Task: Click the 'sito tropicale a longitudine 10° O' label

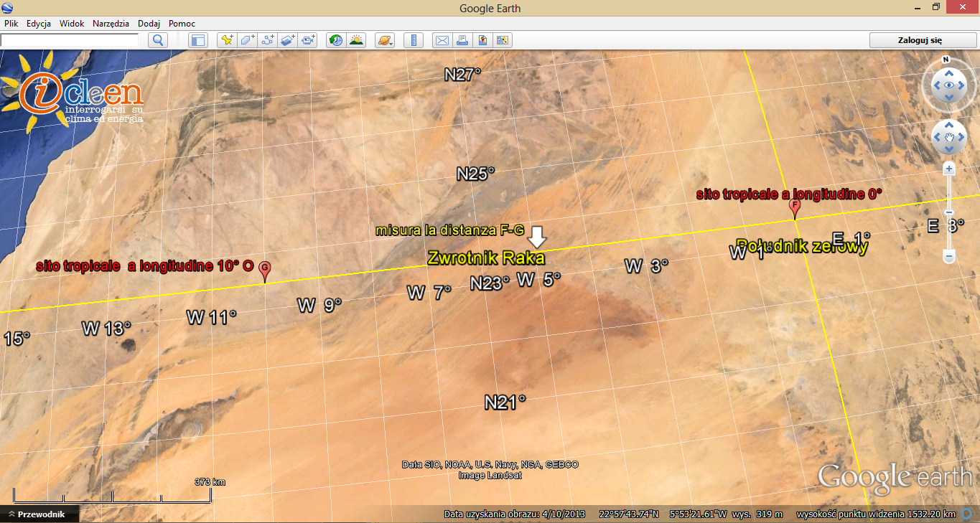Action: [x=144, y=266]
